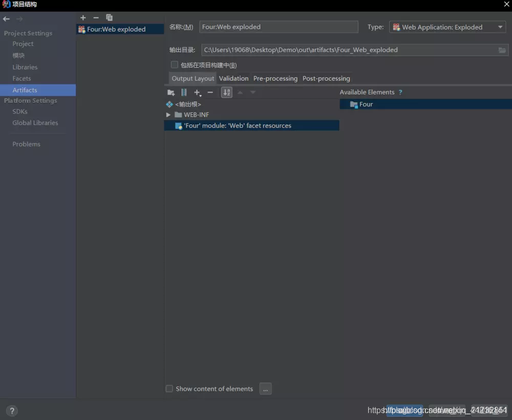This screenshot has width=512, height=420.
Task: Click the ellipsis button beside Show content
Action: (x=265, y=389)
